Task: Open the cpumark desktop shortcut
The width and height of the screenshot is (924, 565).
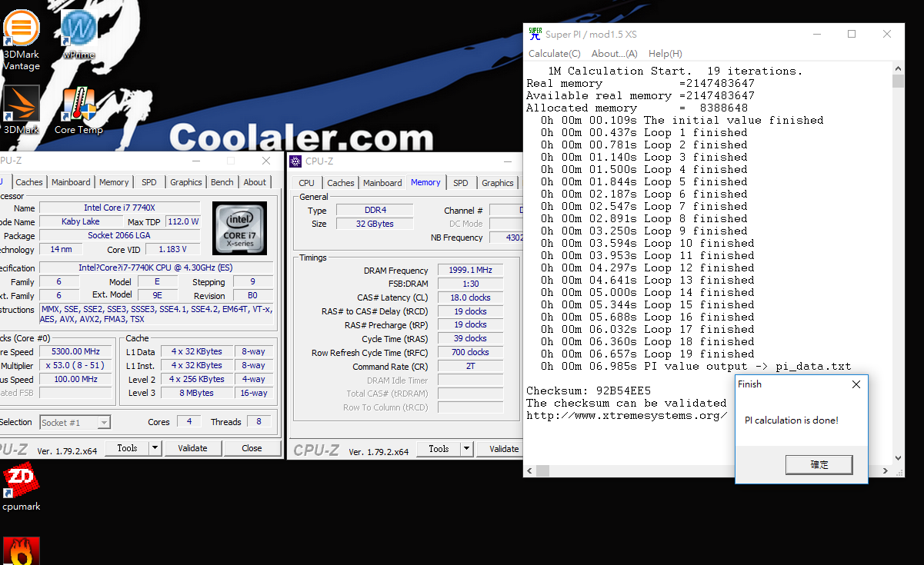Action: (21, 487)
